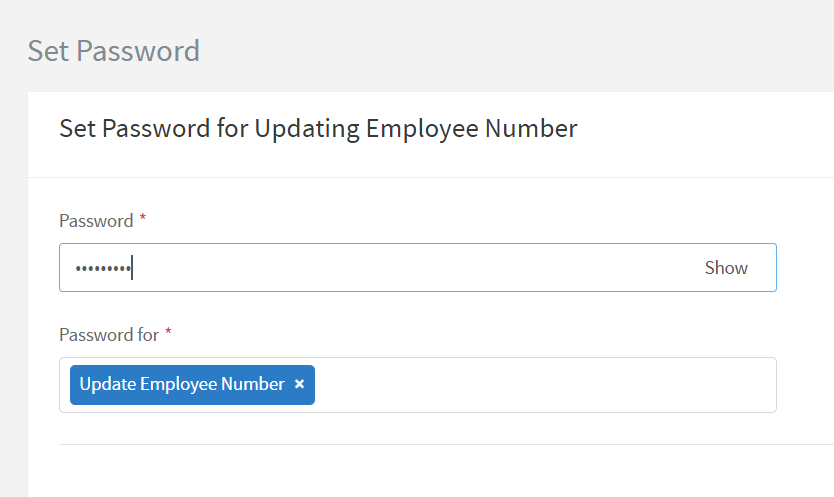Select the Update Employee Number chip text

182,385
